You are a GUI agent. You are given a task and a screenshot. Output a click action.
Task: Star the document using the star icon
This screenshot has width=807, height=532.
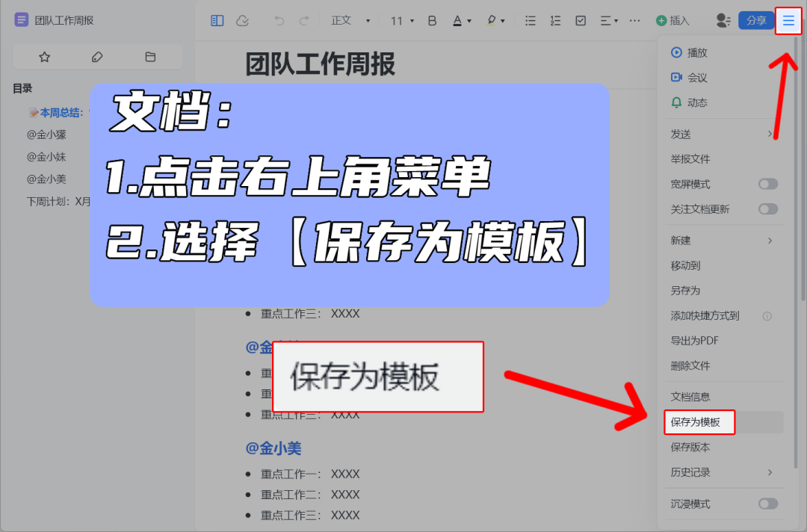(x=44, y=57)
